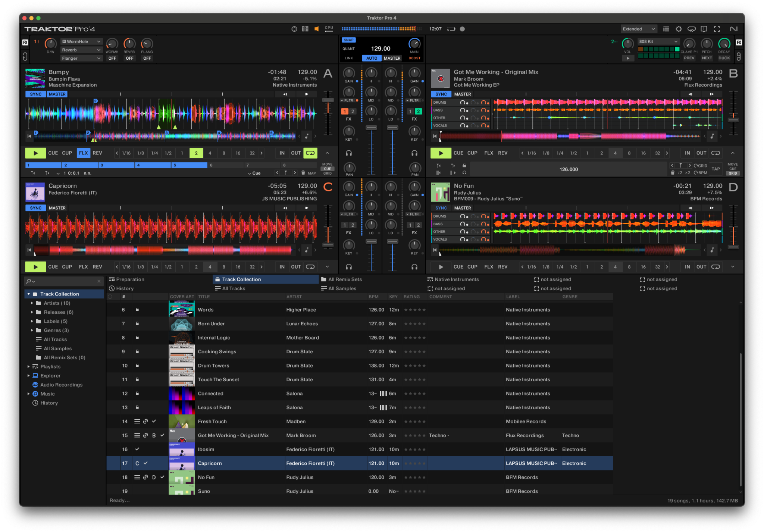Enable keylock with Deck A's musical note icon
The height and width of the screenshot is (532, 764).
pyautogui.click(x=307, y=136)
